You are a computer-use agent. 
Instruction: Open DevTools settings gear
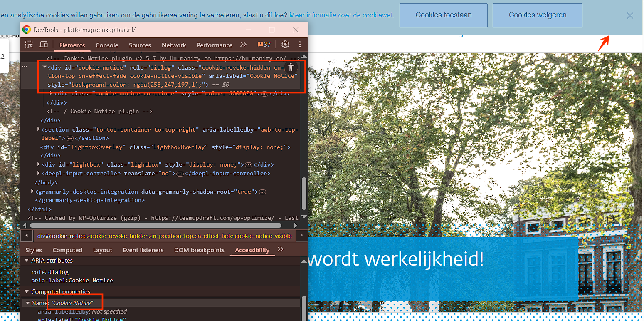pos(285,45)
